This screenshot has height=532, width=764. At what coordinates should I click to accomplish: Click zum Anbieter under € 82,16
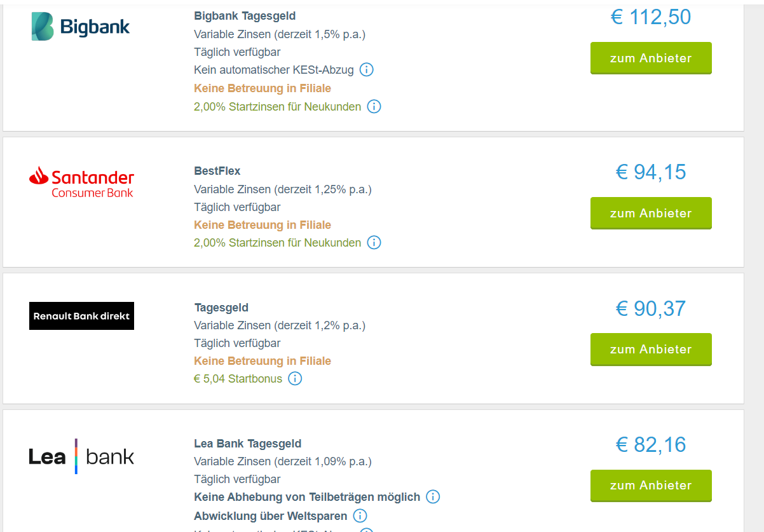651,485
